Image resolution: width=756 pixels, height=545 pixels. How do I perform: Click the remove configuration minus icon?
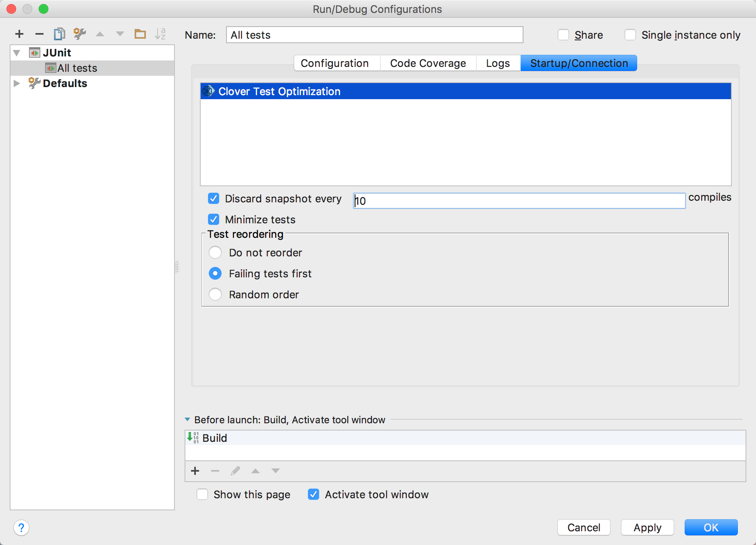tap(39, 34)
